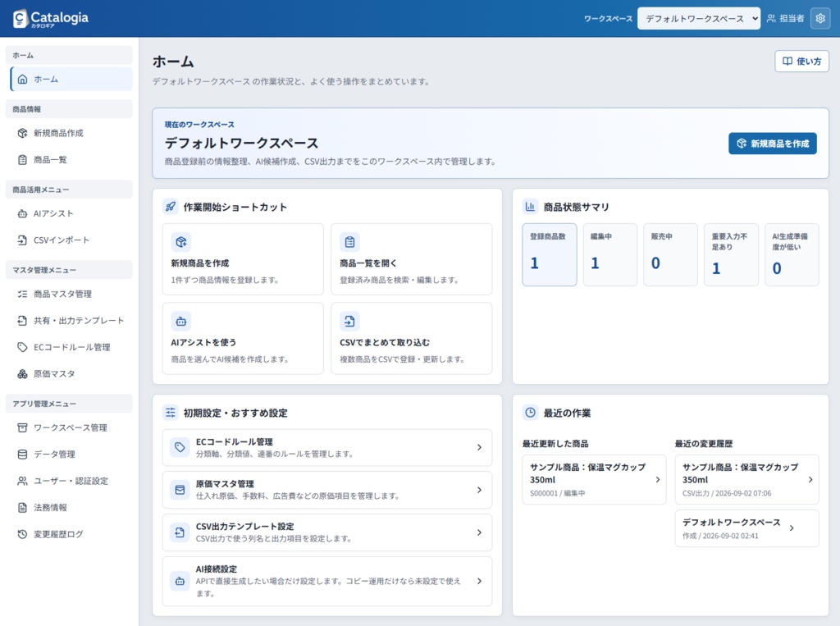
Task: Click the 法務情報 document icon
Action: click(x=22, y=507)
